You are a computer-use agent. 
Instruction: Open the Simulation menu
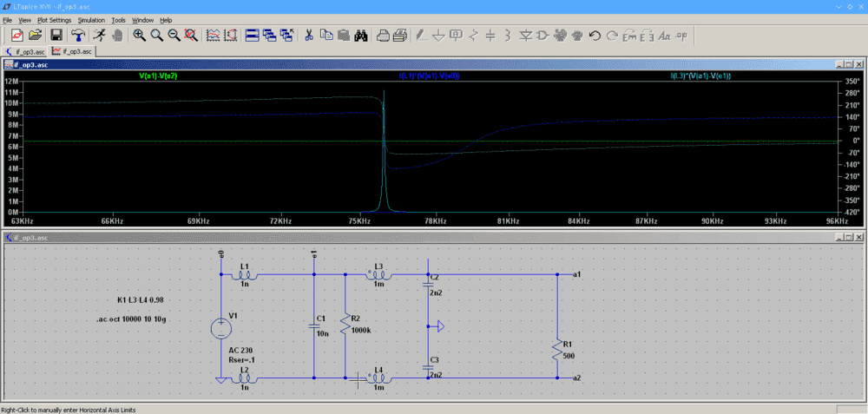coord(91,19)
